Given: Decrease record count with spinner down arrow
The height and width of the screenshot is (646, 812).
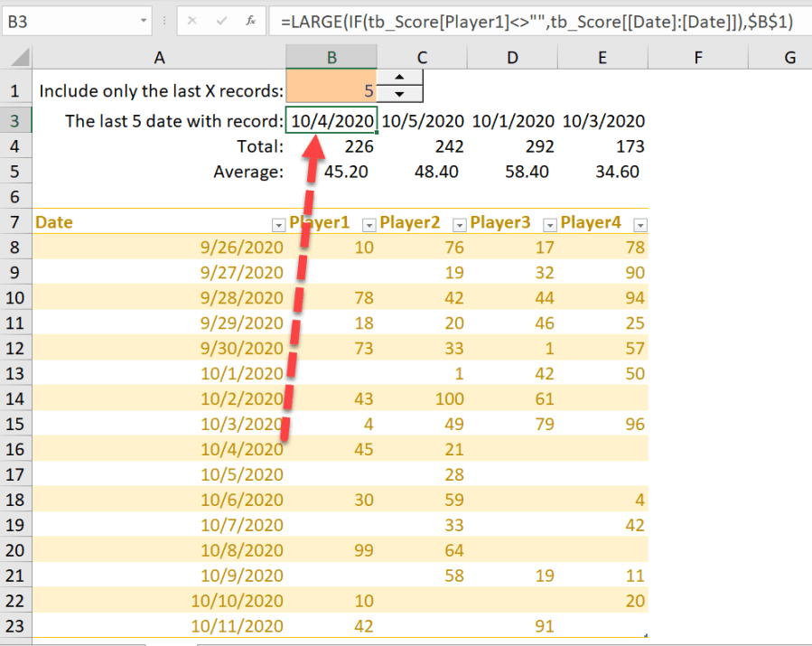Looking at the screenshot, I should (399, 94).
